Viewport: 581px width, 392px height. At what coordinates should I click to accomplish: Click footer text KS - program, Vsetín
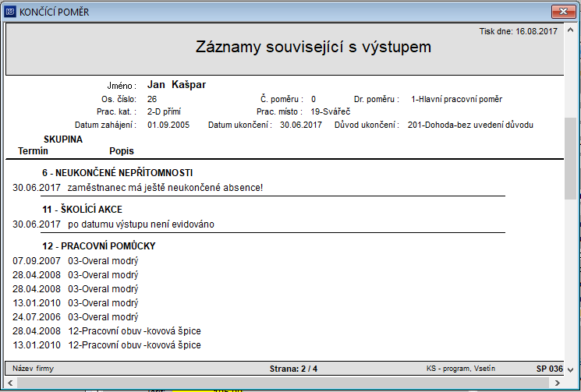click(461, 369)
